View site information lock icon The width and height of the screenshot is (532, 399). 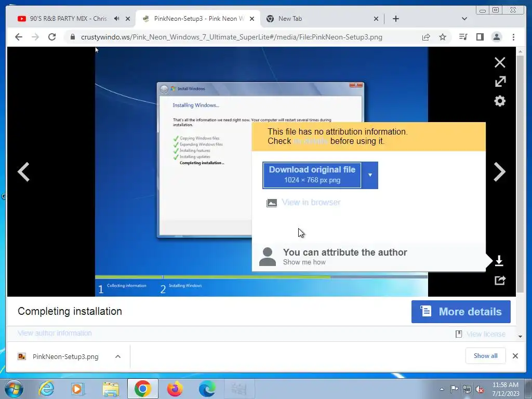click(x=72, y=37)
